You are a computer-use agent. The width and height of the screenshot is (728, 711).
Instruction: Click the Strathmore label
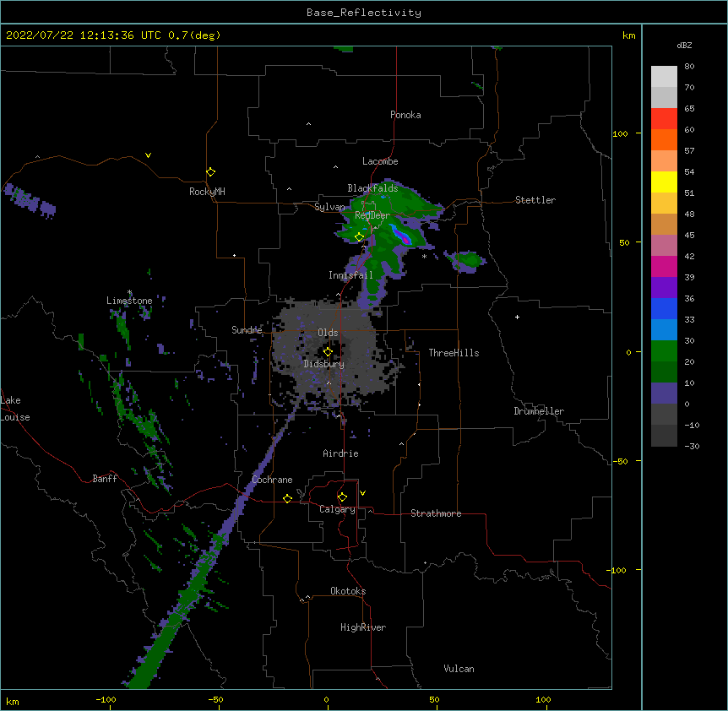pyautogui.click(x=436, y=513)
